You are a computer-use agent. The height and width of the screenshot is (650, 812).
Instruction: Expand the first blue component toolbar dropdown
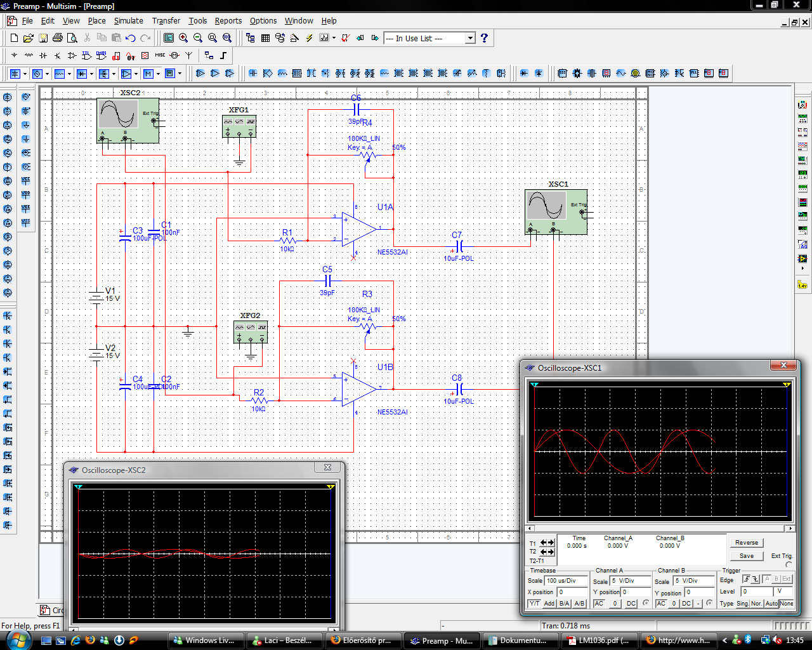[x=25, y=74]
